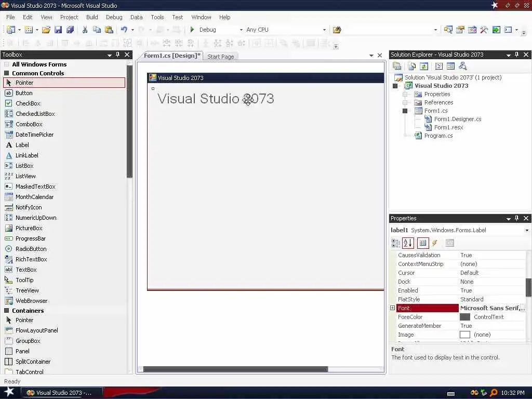
Task: Click the Copy toolbar icon
Action: click(97, 30)
